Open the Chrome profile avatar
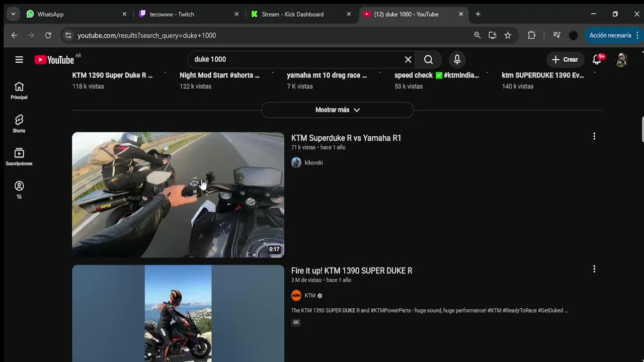 pyautogui.click(x=574, y=35)
